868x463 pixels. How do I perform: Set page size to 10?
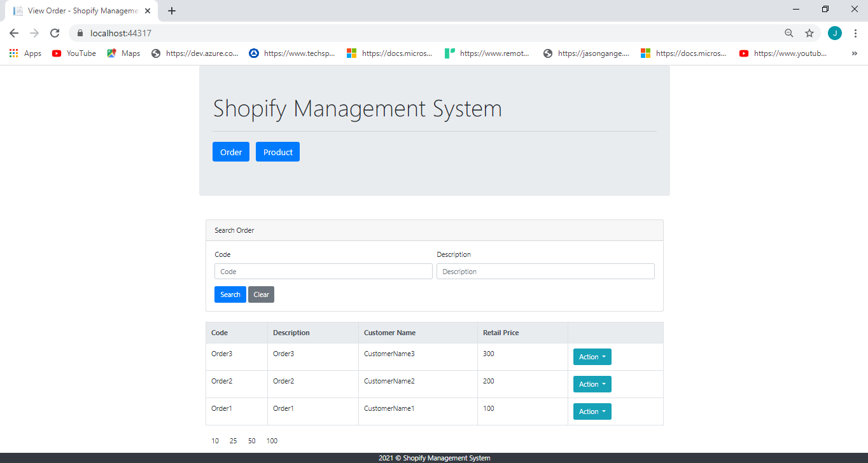point(215,441)
